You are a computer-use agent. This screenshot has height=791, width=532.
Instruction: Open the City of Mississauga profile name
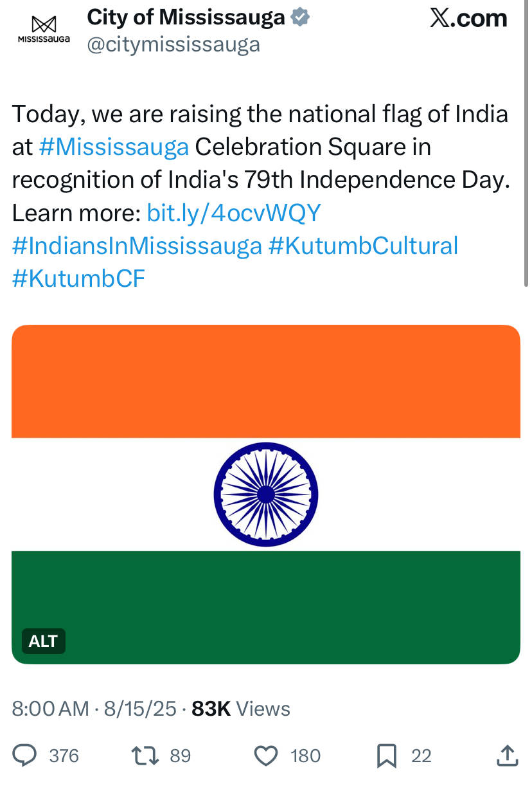point(186,17)
